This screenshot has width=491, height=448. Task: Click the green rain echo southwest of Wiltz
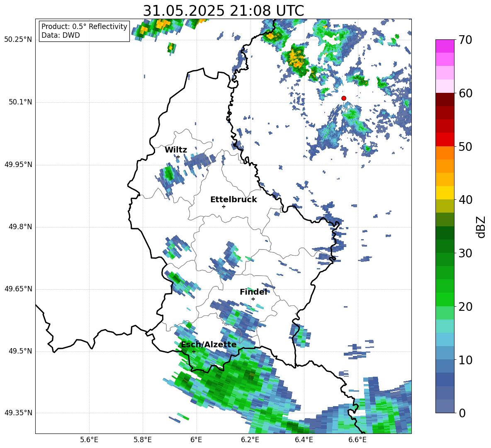coord(169,174)
